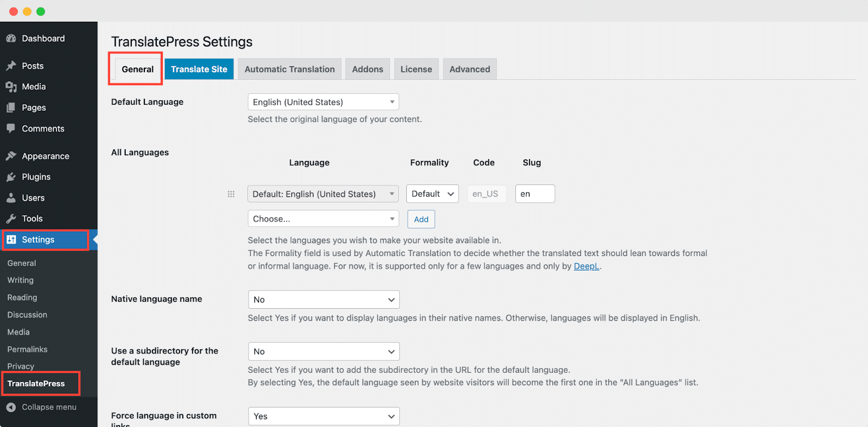Click the Add language button
The width and height of the screenshot is (868, 427).
pos(422,219)
